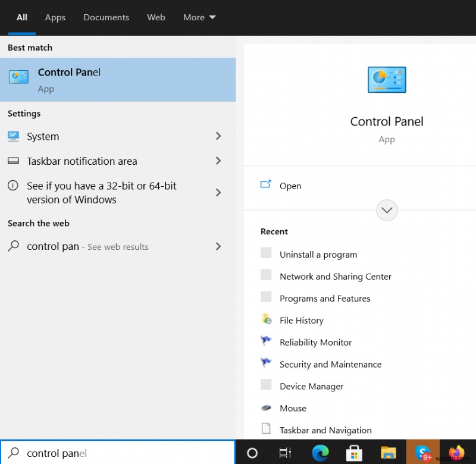Switch to the Documents search tab
This screenshot has height=464, width=476.
[x=106, y=17]
